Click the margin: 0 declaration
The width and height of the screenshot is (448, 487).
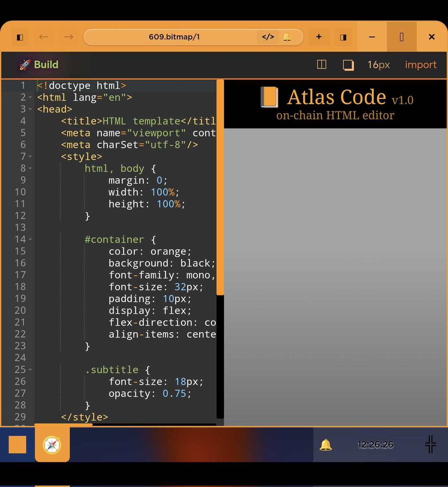coord(138,180)
